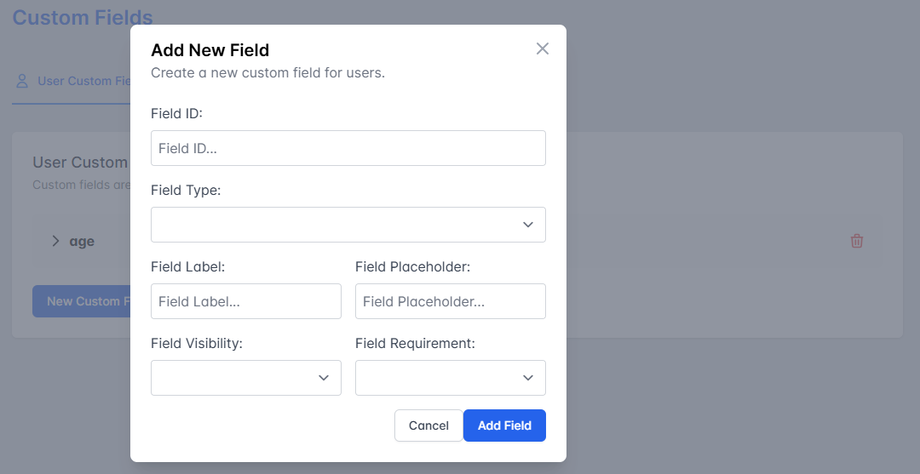The width and height of the screenshot is (920, 474).
Task: Open the Field Visibility dropdown
Action: point(246,378)
